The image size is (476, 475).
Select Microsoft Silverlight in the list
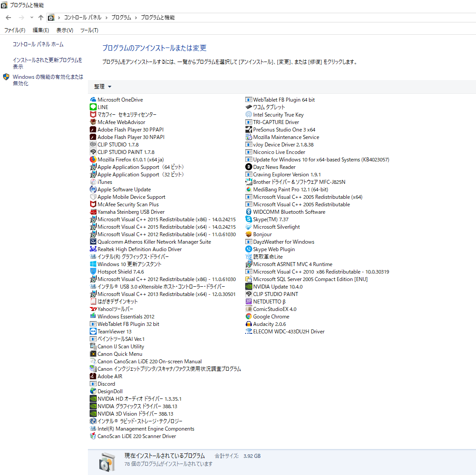[273, 227]
